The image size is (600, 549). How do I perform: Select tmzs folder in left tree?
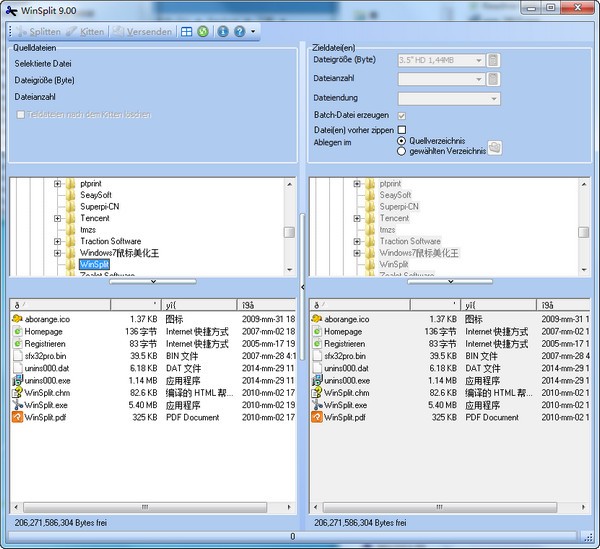[88, 230]
